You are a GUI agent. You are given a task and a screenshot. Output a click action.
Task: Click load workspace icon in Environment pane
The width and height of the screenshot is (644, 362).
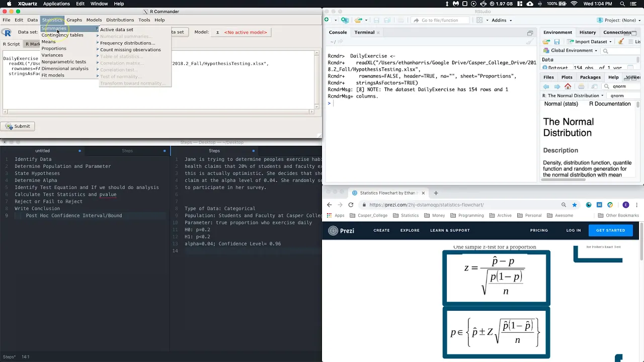546,42
